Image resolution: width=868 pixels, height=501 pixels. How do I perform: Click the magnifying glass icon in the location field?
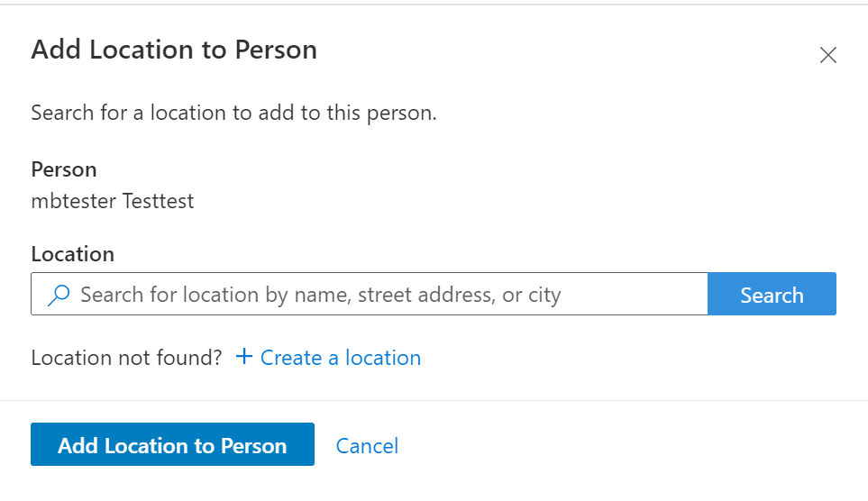(59, 295)
